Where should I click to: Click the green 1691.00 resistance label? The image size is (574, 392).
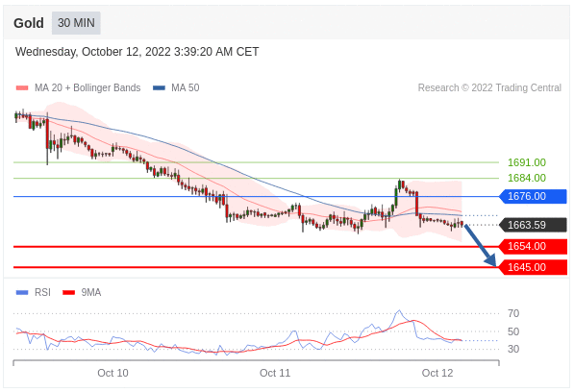click(x=527, y=162)
